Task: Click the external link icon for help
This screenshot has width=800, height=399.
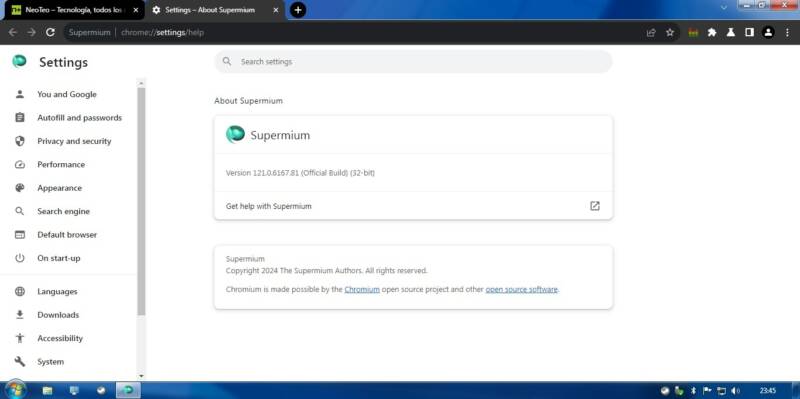Action: (x=595, y=206)
